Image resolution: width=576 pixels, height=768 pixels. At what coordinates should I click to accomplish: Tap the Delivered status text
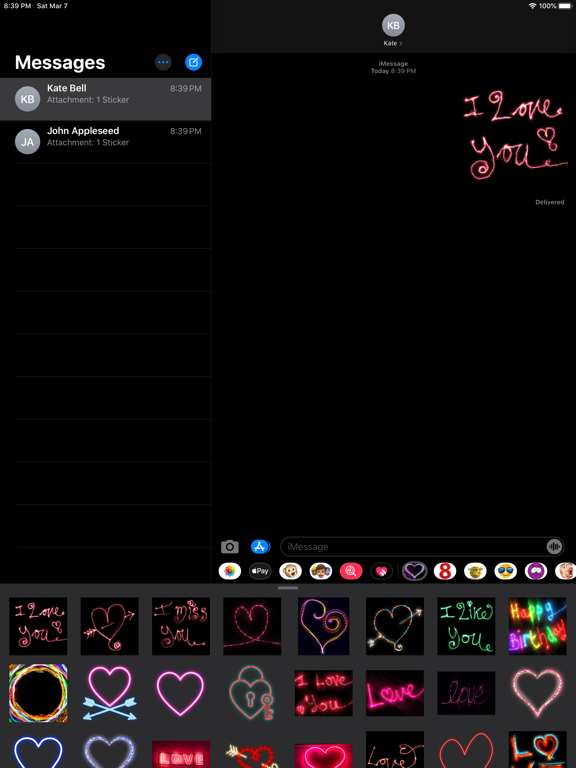550,202
